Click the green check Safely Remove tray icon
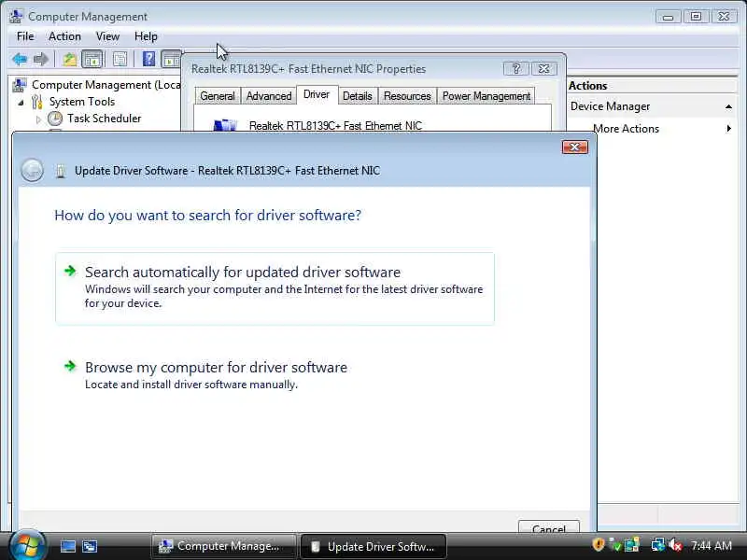The width and height of the screenshot is (747, 560). pyautogui.click(x=615, y=545)
